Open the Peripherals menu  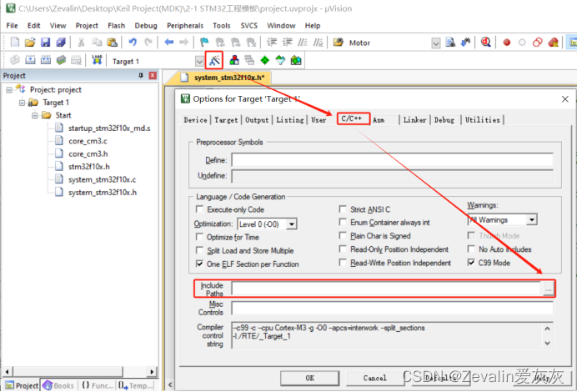click(x=185, y=25)
